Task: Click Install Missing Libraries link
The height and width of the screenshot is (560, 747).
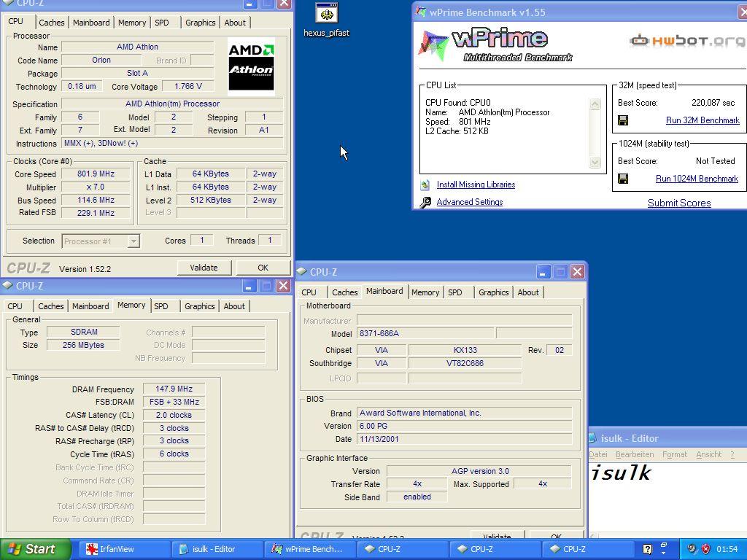Action: pyautogui.click(x=476, y=184)
